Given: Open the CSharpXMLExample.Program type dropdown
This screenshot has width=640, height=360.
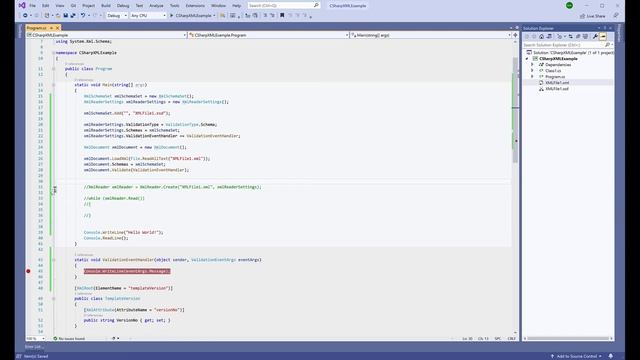Looking at the screenshot, I should (x=269, y=35).
